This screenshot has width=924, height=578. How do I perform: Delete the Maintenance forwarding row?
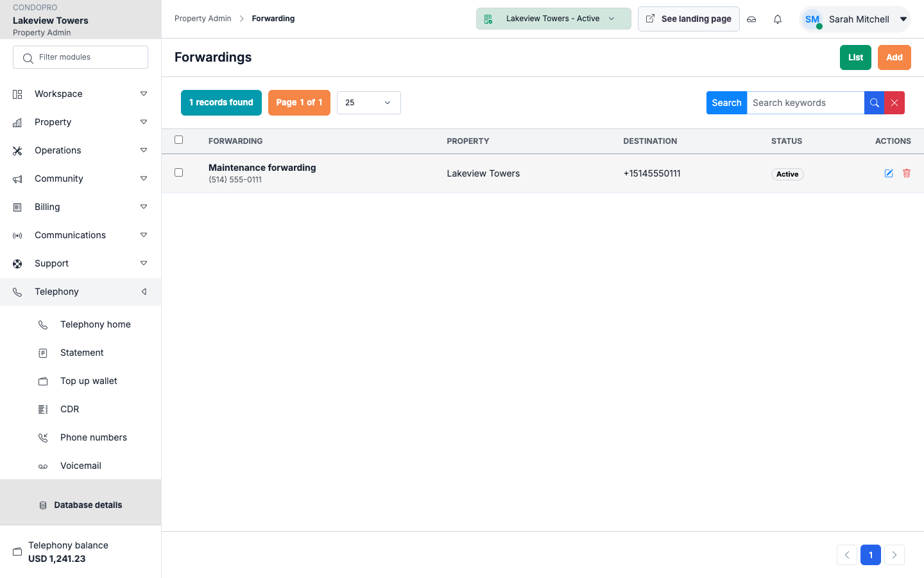[x=907, y=173]
